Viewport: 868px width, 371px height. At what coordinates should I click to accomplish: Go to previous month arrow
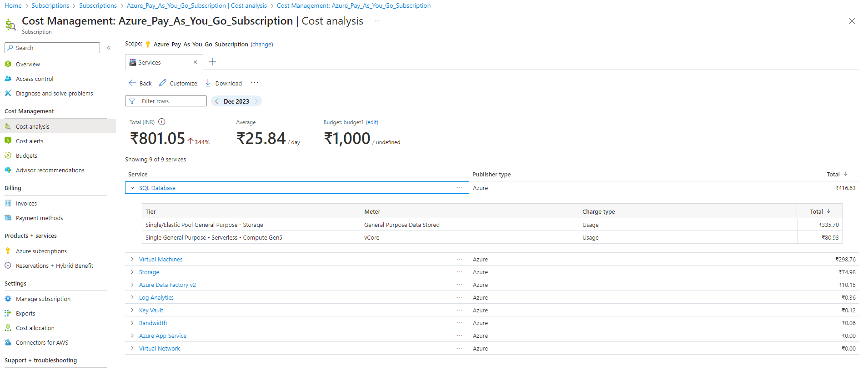point(217,101)
